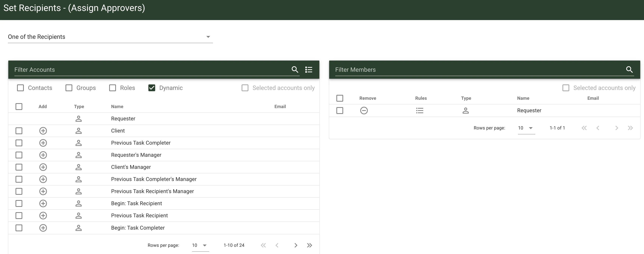
Task: Sort accounts by Email column header
Action: (280, 107)
